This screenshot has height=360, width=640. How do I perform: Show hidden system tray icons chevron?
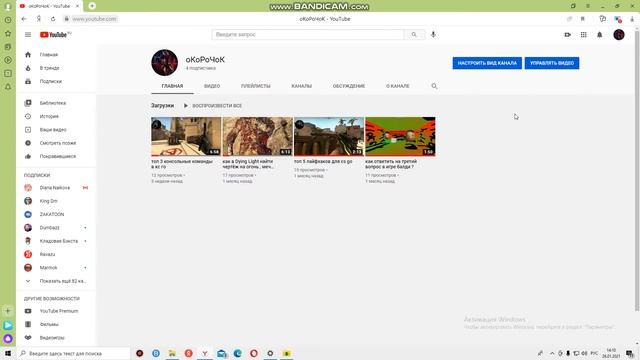(552, 353)
